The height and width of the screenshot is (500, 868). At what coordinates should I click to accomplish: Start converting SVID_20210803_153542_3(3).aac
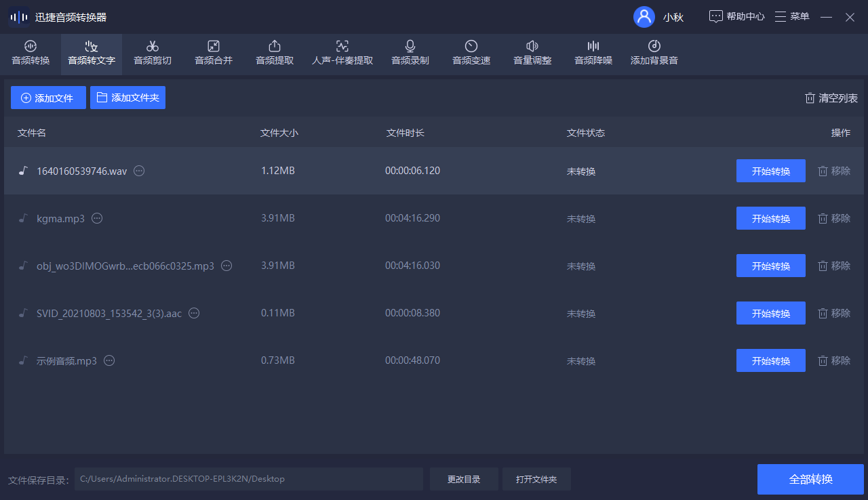tap(771, 313)
